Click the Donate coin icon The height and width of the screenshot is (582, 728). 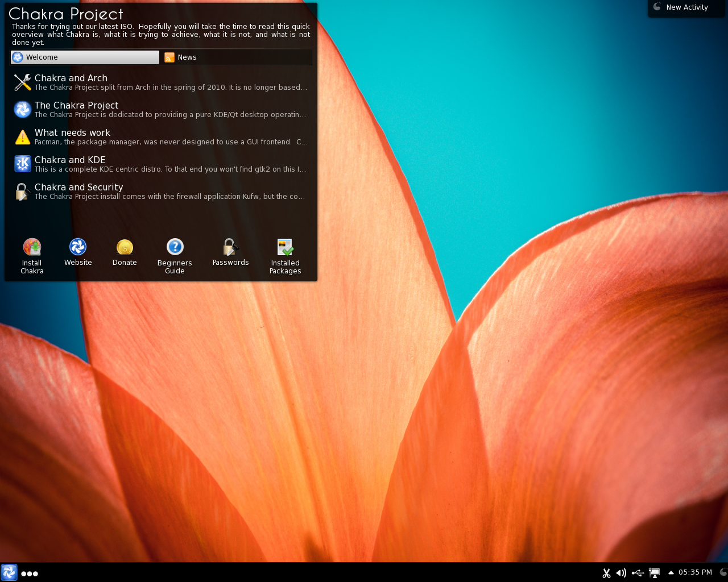[125, 247]
